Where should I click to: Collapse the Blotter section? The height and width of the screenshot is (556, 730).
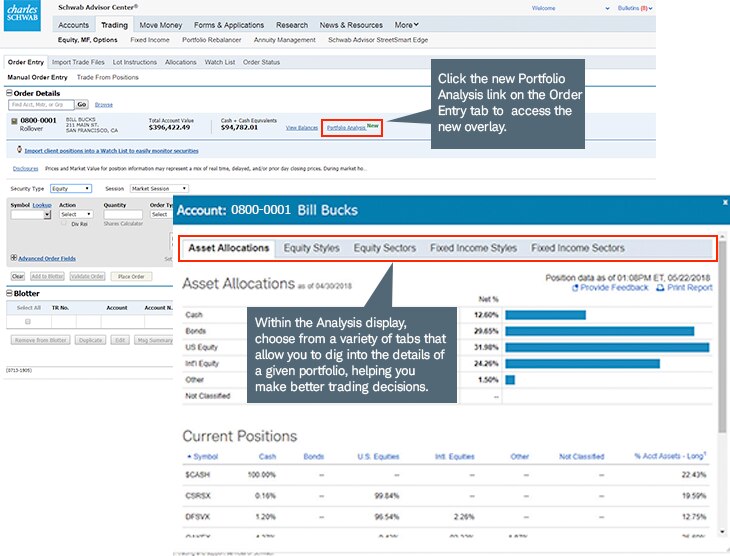(9, 293)
